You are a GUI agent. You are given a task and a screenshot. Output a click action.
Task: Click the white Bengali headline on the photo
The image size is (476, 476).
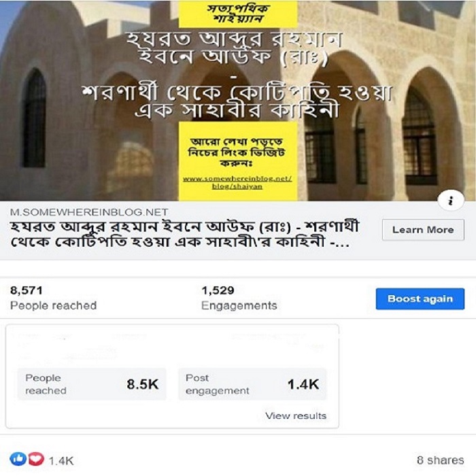tap(237, 75)
